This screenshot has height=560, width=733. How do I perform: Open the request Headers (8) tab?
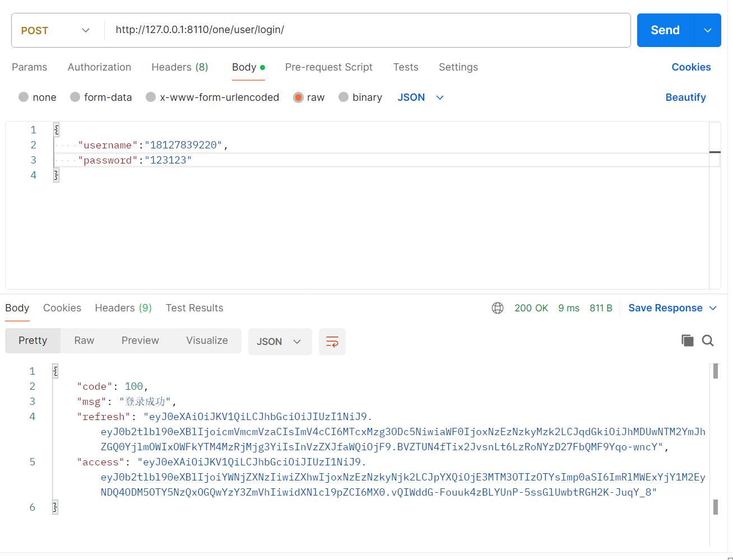tap(180, 67)
